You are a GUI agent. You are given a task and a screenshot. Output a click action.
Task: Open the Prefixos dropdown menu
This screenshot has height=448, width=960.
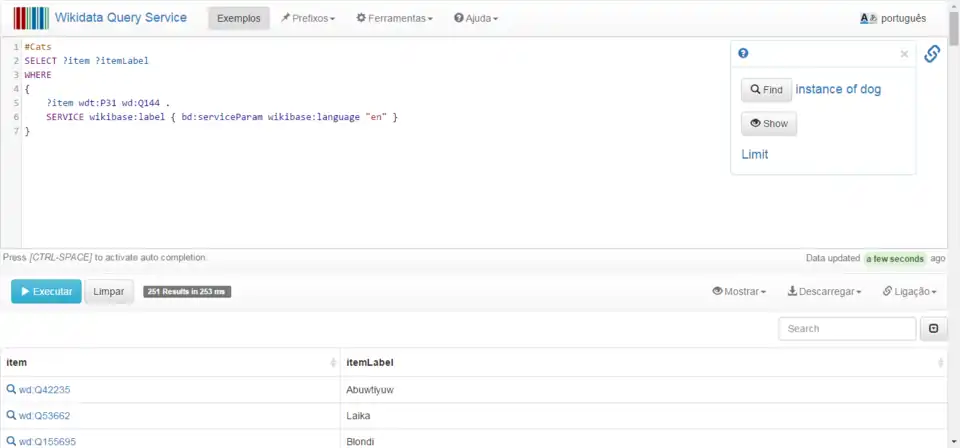point(308,18)
